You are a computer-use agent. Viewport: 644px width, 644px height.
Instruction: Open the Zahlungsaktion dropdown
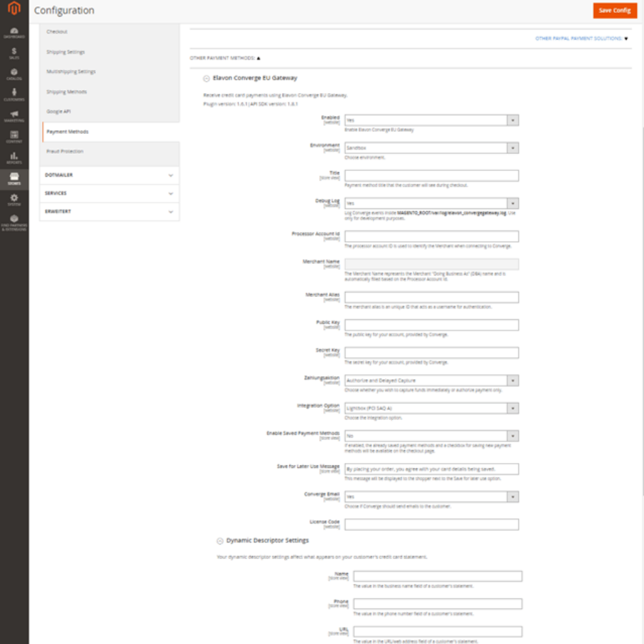431,381
